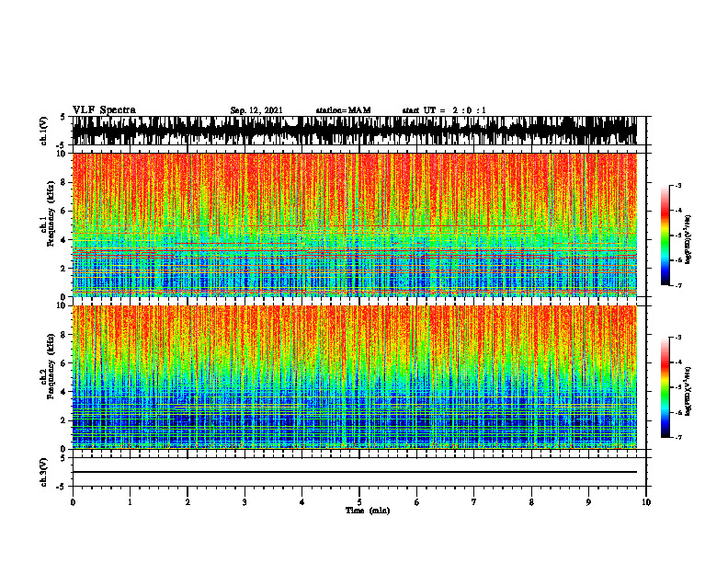Click the "VLF Spectra" title text

click(x=104, y=110)
